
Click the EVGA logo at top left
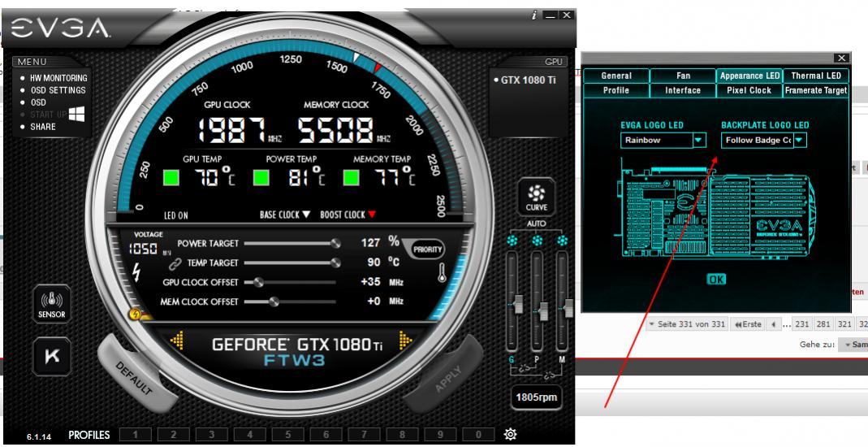(60, 27)
